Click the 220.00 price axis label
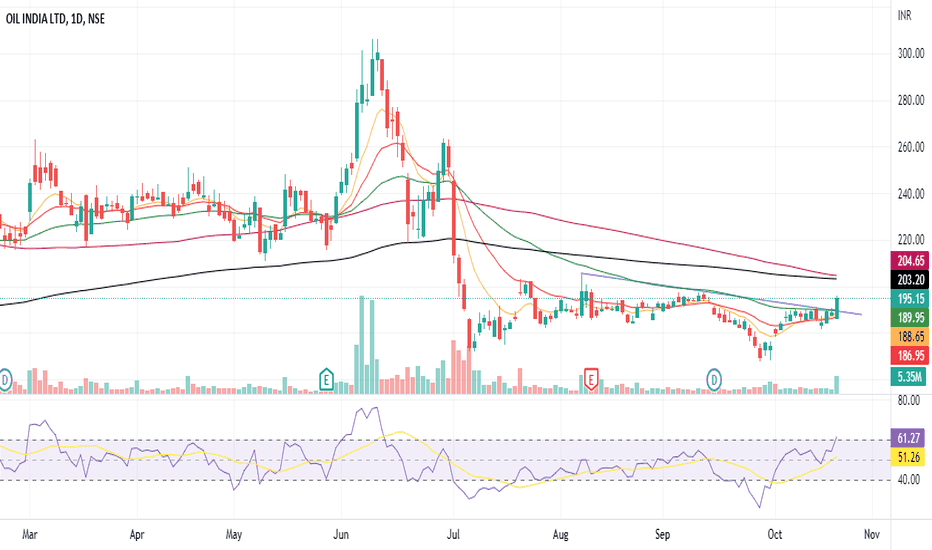The width and height of the screenshot is (932, 550). [x=911, y=240]
